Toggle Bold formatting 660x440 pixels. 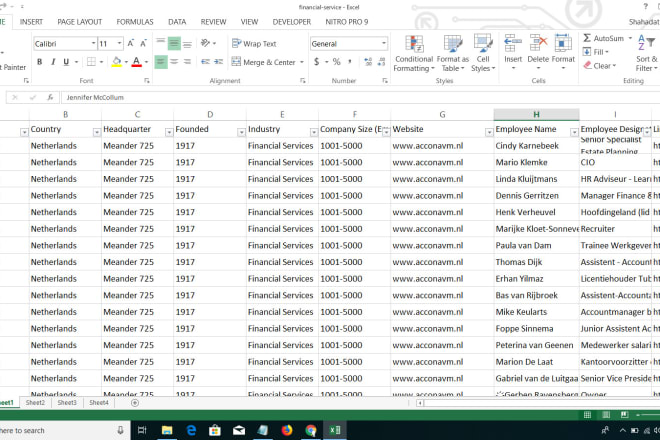click(40, 62)
